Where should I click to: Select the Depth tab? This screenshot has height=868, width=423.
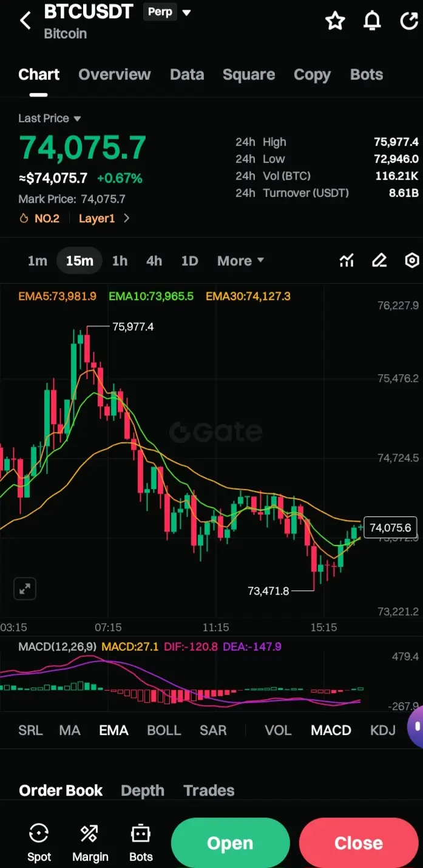(143, 790)
